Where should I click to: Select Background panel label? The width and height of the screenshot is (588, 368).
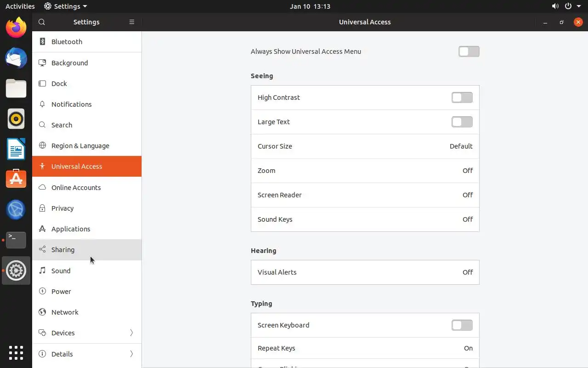pyautogui.click(x=69, y=63)
